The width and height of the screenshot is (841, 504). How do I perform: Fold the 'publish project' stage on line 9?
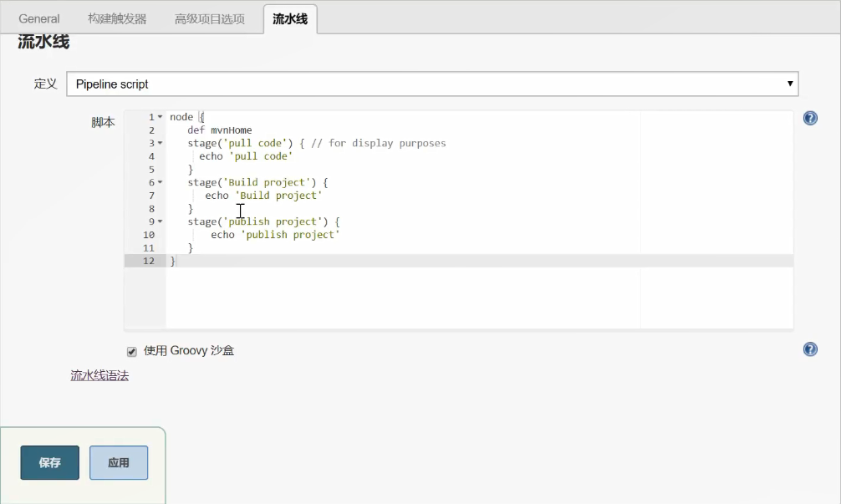(160, 221)
